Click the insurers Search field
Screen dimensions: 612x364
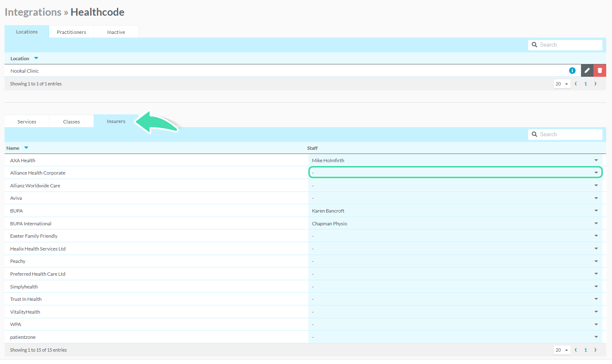tap(565, 135)
